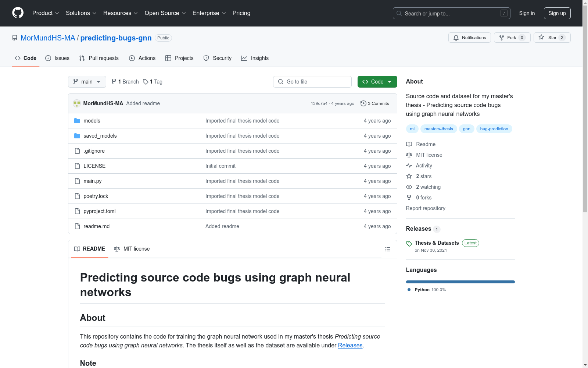Click the bell icon in Notifications
The width and height of the screenshot is (588, 368).
pyautogui.click(x=456, y=38)
